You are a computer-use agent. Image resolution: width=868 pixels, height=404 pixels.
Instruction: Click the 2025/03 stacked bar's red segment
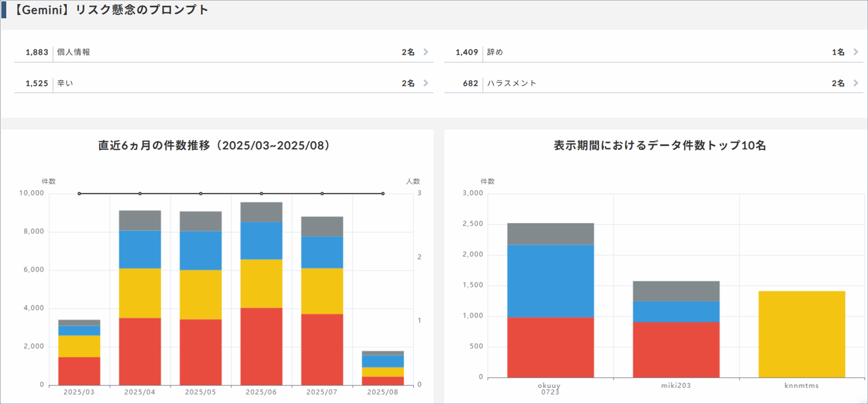point(79,371)
